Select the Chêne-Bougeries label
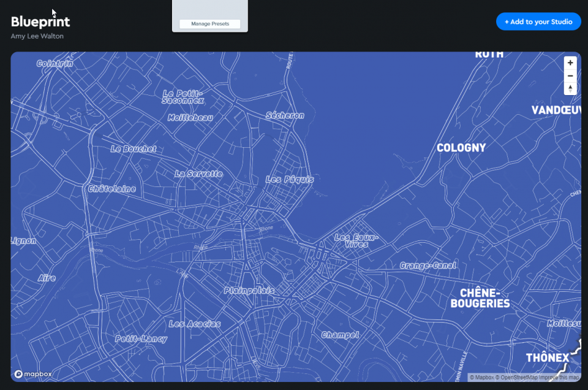 (480, 297)
